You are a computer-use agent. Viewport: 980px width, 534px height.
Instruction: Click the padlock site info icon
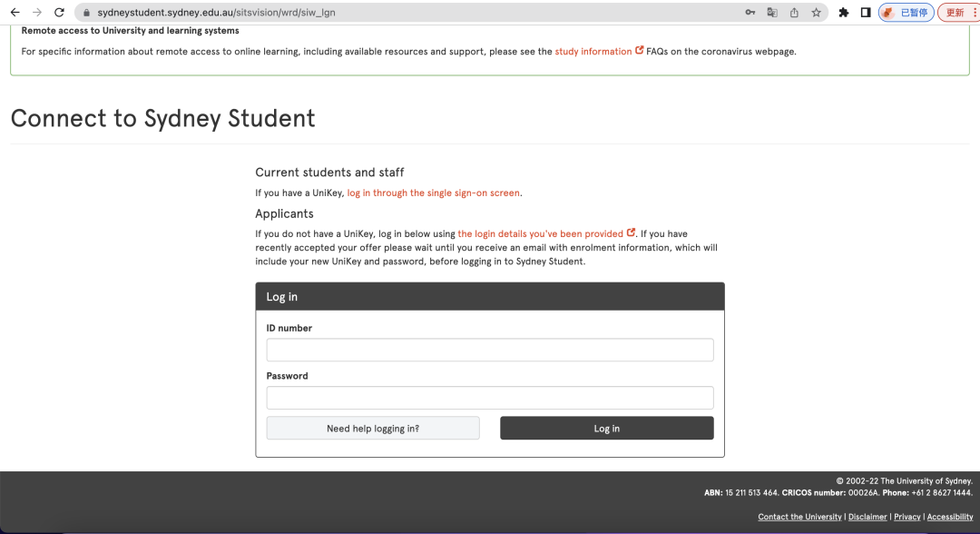pyautogui.click(x=86, y=13)
